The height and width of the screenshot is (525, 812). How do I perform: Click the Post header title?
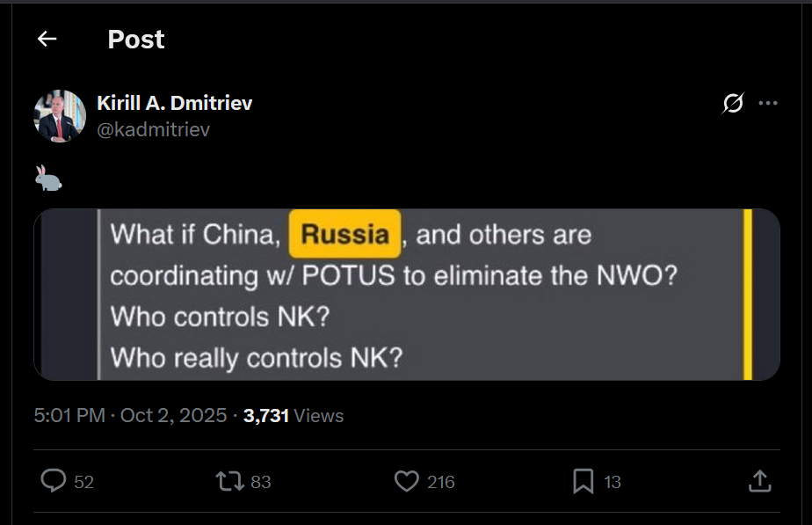click(135, 40)
